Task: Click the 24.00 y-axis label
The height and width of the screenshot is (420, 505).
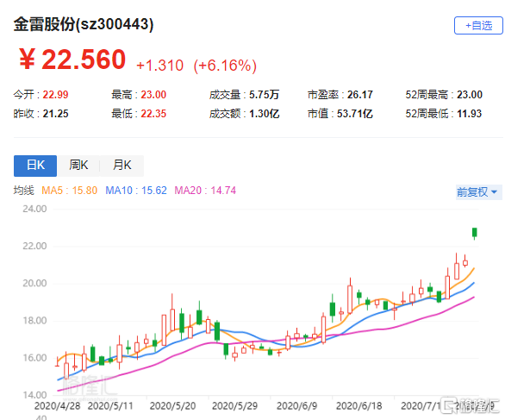Action: coord(34,209)
